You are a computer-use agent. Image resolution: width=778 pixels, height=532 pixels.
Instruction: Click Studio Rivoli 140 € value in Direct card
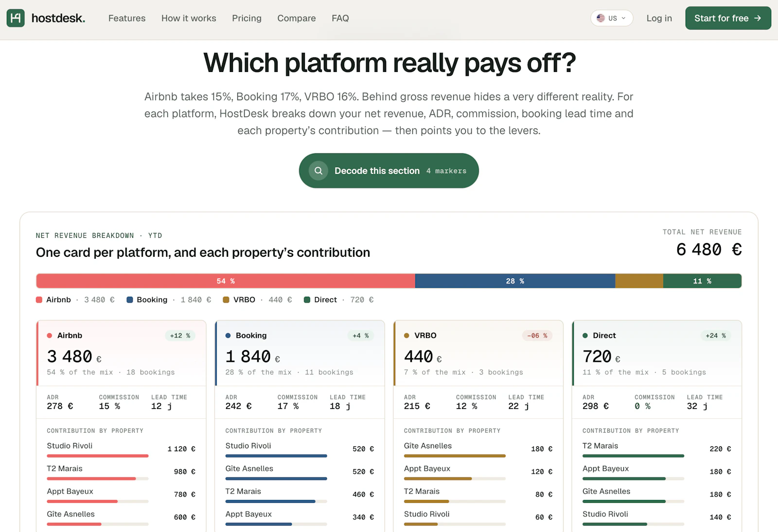pyautogui.click(x=720, y=517)
